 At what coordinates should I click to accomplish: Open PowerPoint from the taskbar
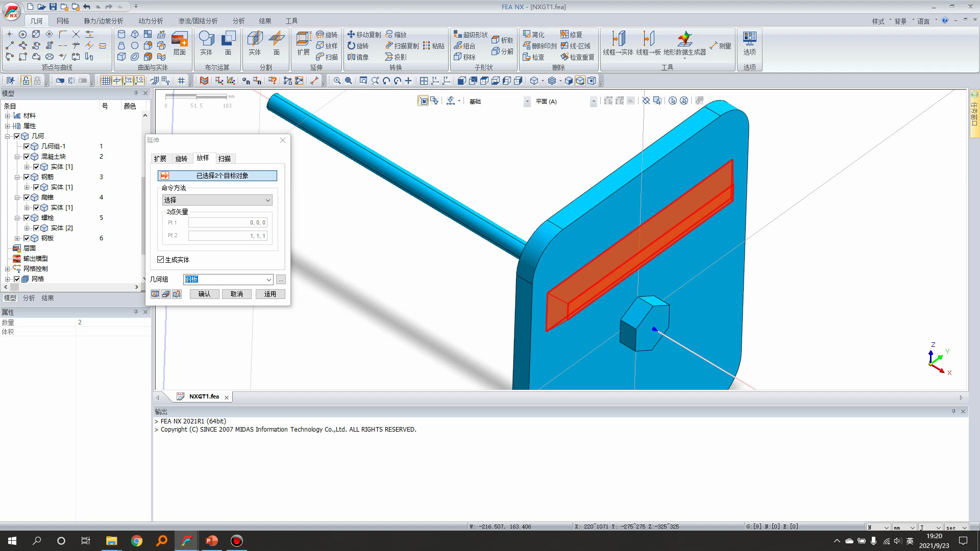point(211,540)
